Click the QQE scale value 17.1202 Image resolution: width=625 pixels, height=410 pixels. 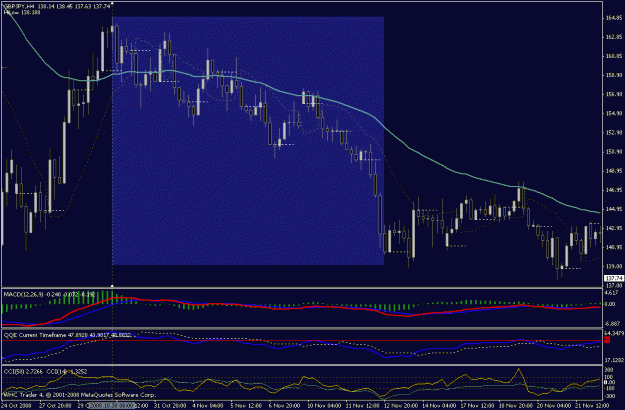click(x=614, y=360)
